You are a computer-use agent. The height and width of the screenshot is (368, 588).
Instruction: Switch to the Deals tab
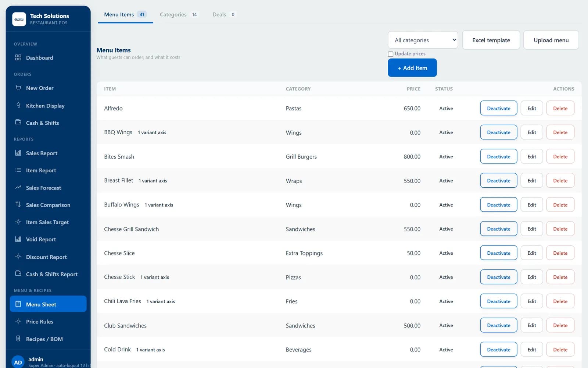(x=224, y=15)
